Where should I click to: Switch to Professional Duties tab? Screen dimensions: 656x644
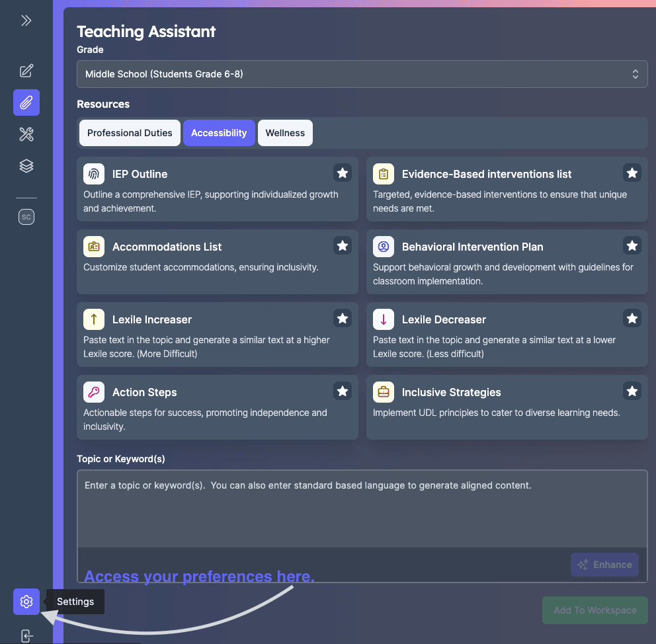pos(130,133)
